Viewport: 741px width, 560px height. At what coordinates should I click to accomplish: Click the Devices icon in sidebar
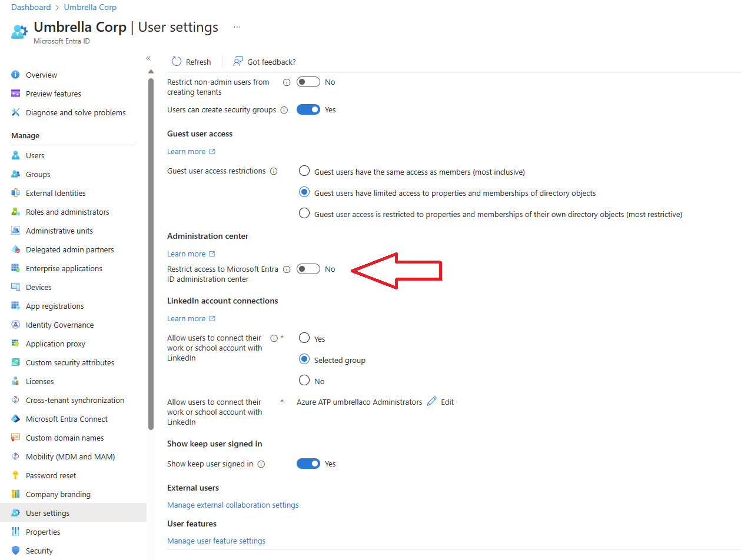[x=16, y=287]
